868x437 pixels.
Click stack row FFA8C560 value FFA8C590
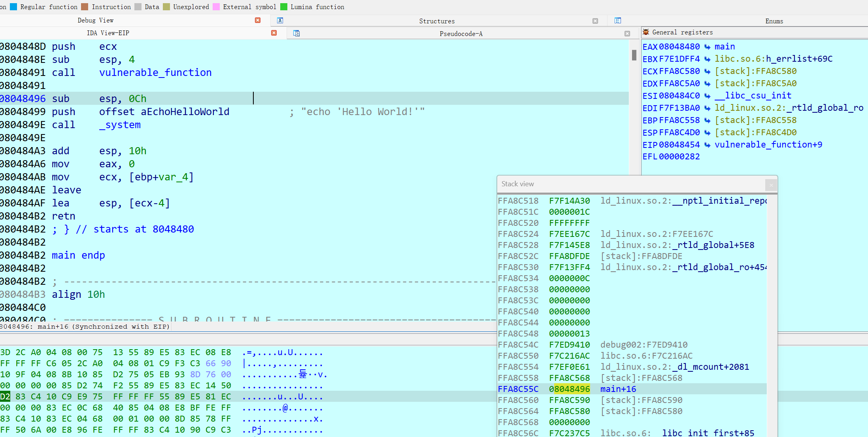pos(569,400)
